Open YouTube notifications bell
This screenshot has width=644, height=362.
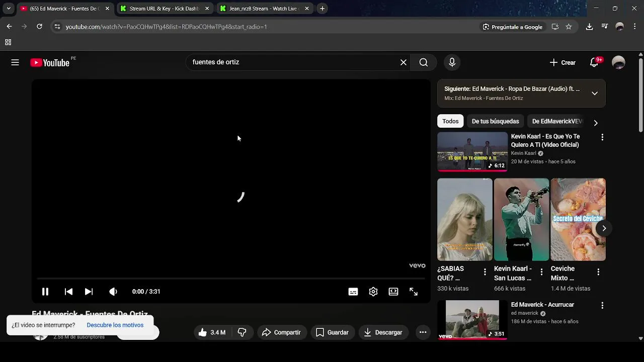click(594, 62)
